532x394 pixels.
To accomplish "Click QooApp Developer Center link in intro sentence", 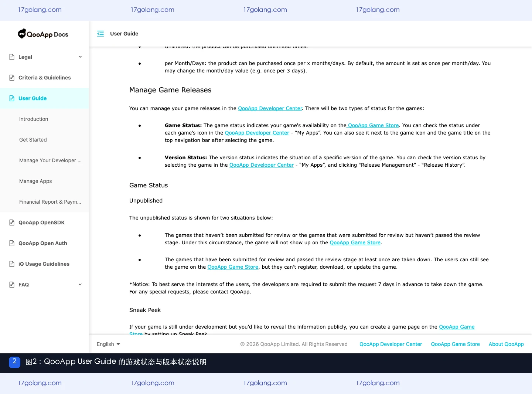I will [270, 108].
